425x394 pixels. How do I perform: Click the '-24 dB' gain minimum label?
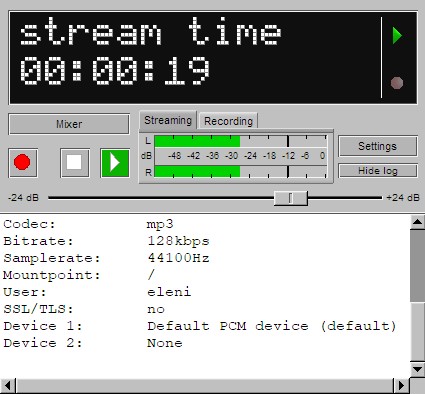click(x=23, y=198)
